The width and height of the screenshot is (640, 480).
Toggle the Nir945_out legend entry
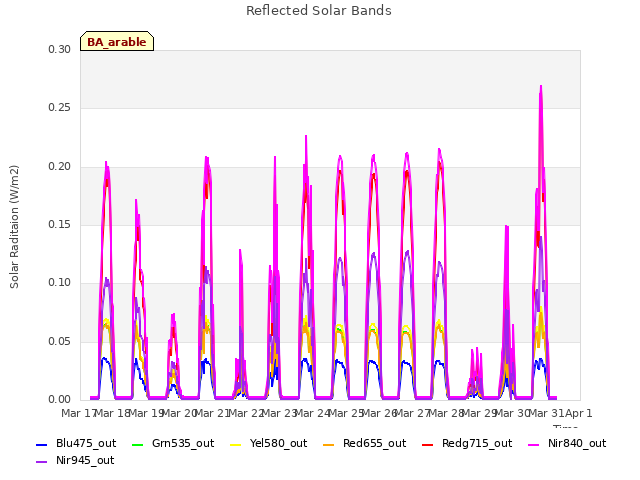75,461
